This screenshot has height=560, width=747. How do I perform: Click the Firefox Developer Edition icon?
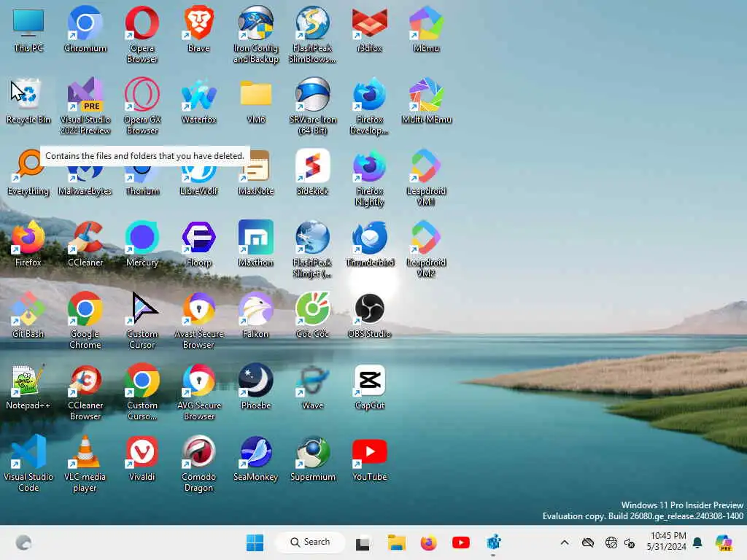pos(369,106)
